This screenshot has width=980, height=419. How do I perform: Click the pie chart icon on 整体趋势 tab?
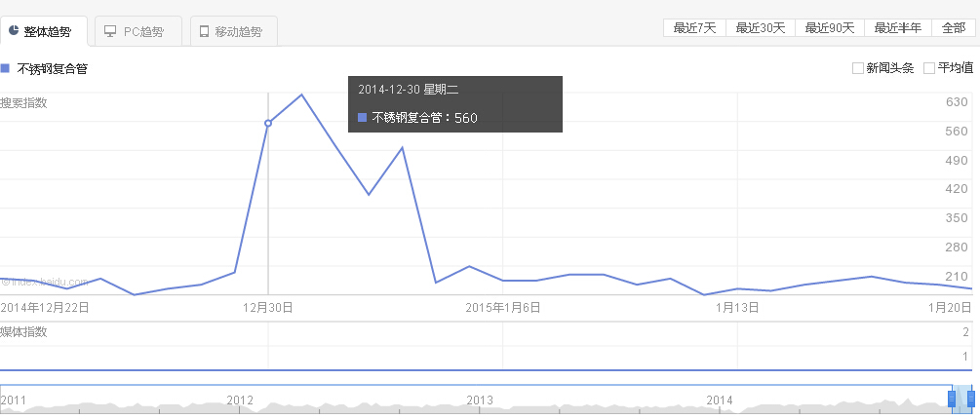[x=14, y=31]
